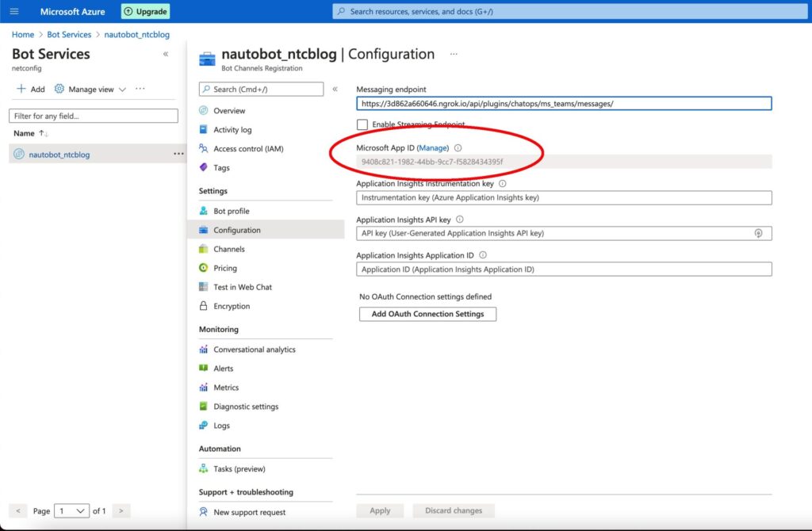Click info icon for Instrumentation key label
812x531 pixels.
502,184
